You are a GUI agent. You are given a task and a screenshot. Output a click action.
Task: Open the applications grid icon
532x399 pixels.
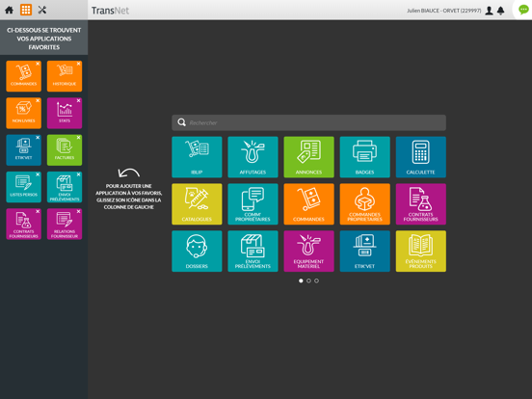click(26, 10)
